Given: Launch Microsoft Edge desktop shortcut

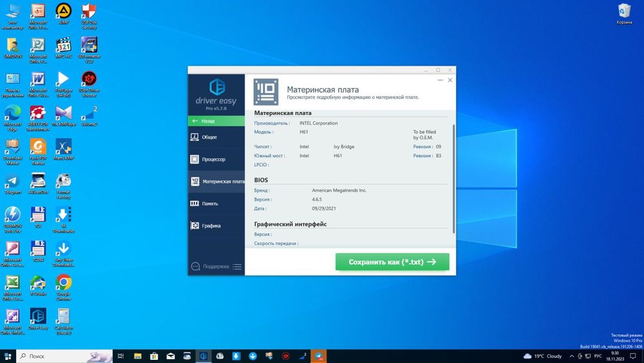Looking at the screenshot, I should point(13,118).
